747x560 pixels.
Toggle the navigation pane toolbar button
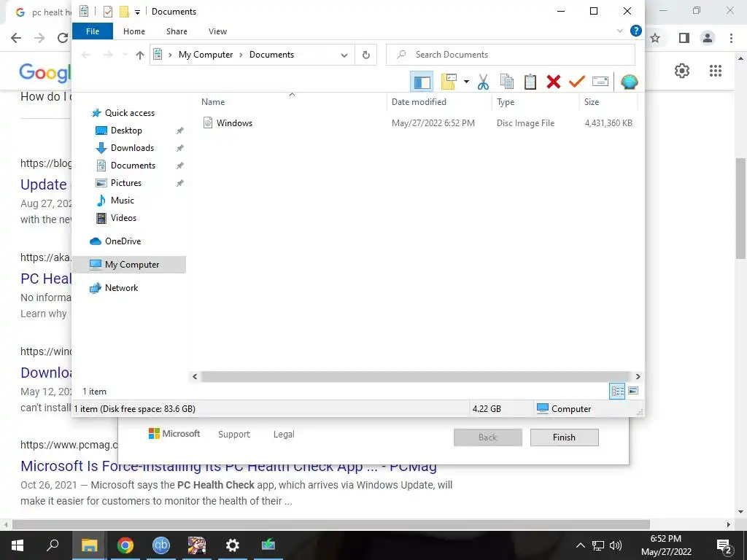[422, 82]
